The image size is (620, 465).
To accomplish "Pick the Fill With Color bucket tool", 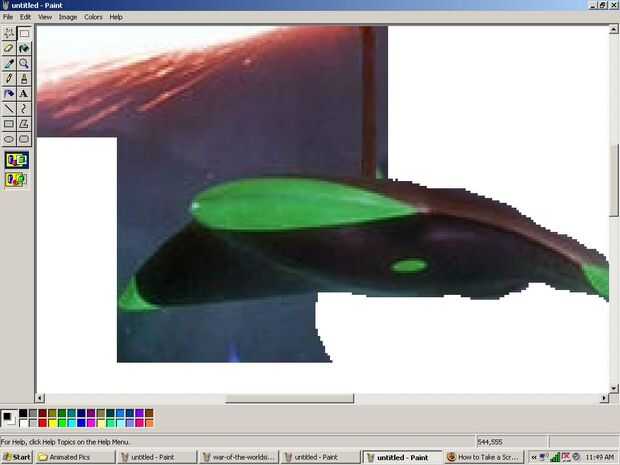I will (24, 48).
